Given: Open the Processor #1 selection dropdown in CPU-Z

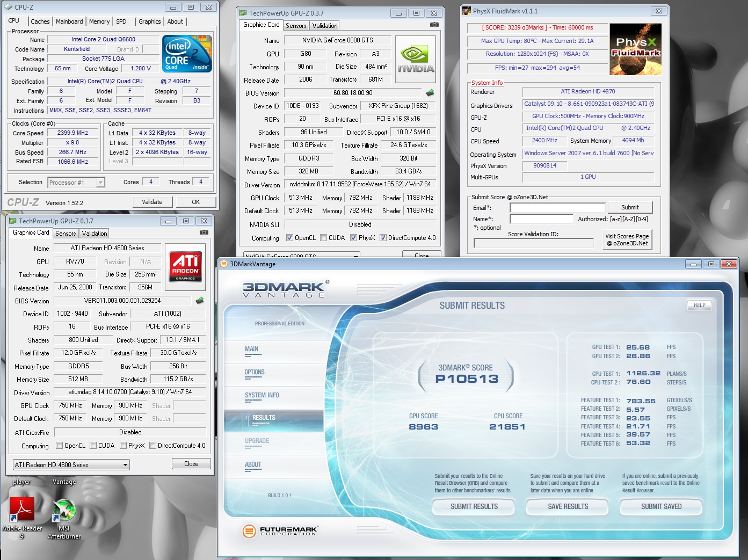Looking at the screenshot, I should click(76, 183).
